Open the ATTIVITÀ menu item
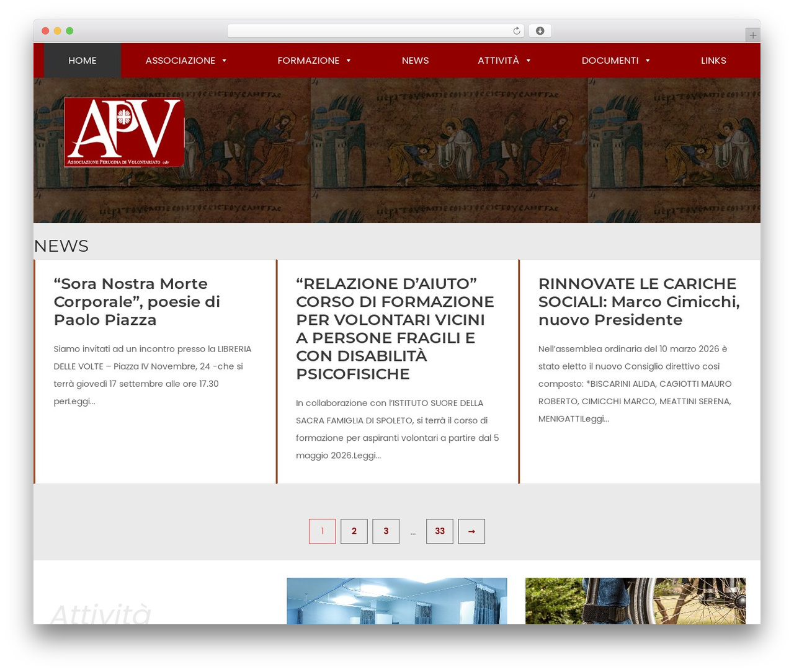This screenshot has width=794, height=672. (x=498, y=60)
